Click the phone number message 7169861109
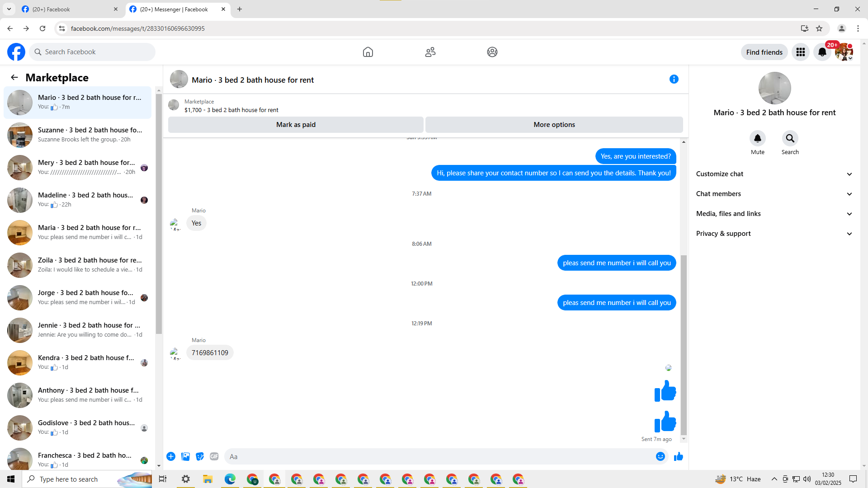This screenshot has height=488, width=868. 210,353
